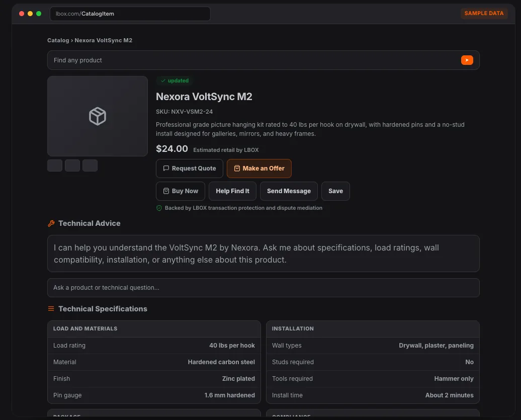Click the Nexora VoltSync M2 product title

[204, 97]
